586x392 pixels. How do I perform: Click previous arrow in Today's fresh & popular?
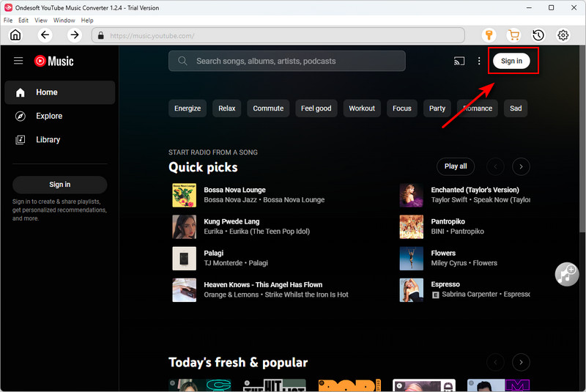[x=496, y=362]
